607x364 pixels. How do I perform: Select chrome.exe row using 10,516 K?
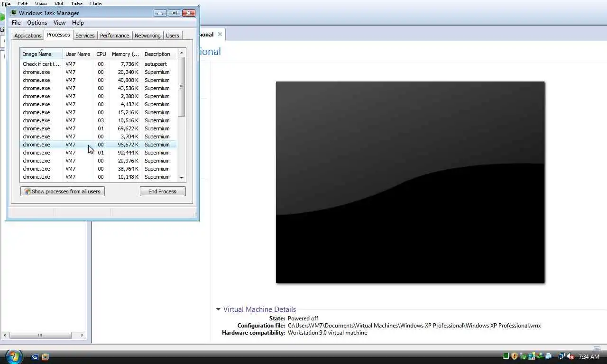(x=99, y=120)
